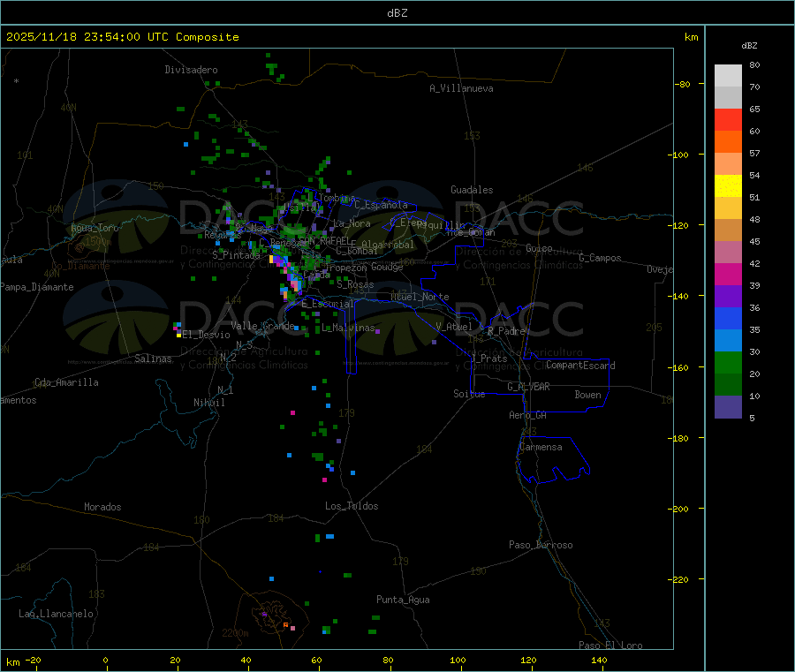Screen dimensions: 795x672
Task: Click the Algarrobal label
Action: [388, 245]
